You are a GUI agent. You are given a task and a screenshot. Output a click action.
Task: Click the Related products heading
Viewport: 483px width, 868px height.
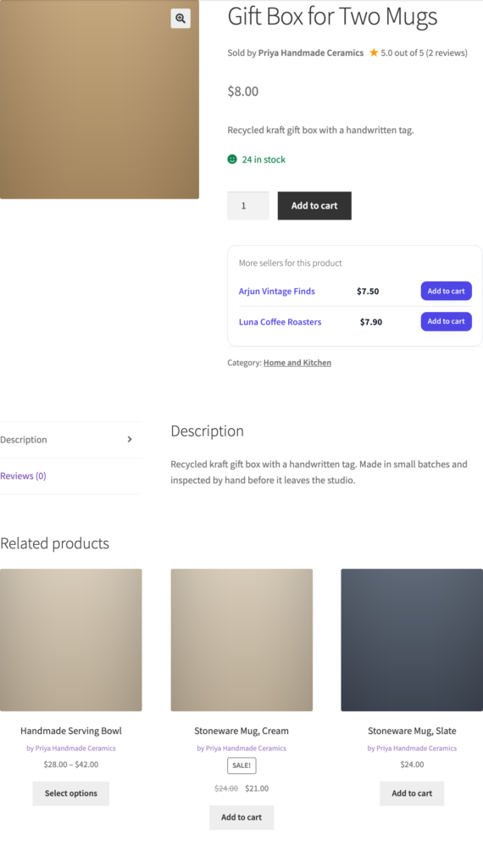pyautogui.click(x=54, y=543)
